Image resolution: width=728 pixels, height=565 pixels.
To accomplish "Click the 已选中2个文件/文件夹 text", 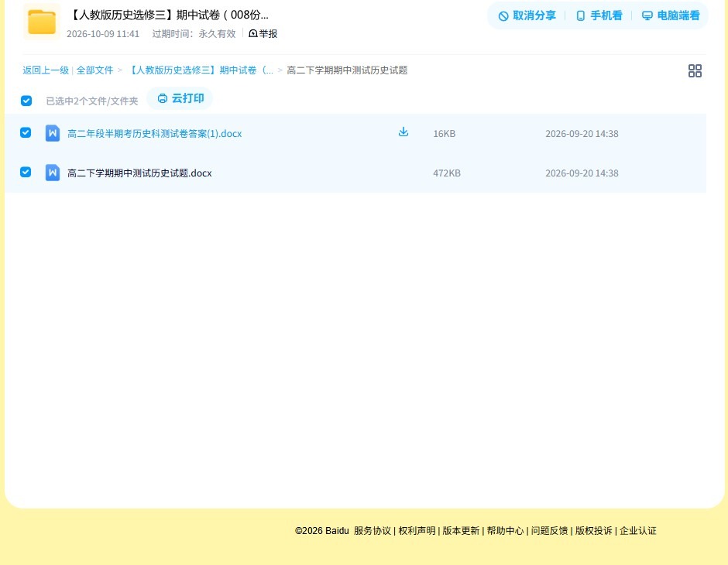I will 92,101.
